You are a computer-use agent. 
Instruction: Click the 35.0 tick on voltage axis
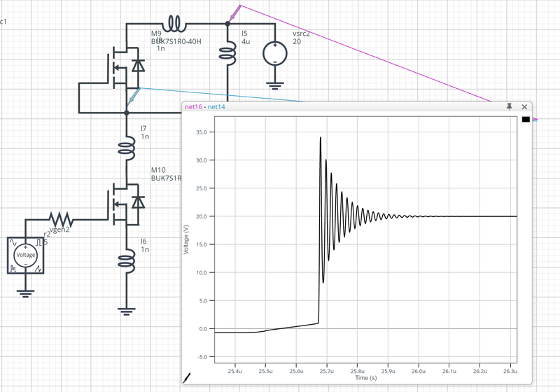click(201, 132)
